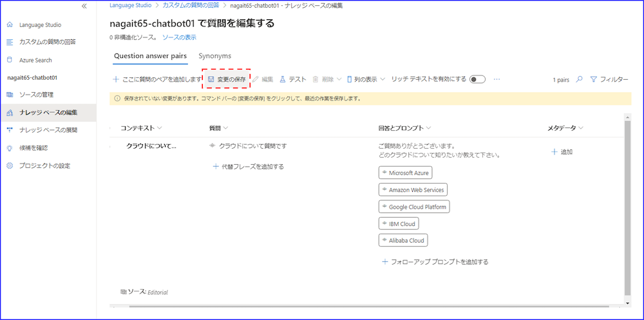Click 代替フレーズを追加する

pos(248,167)
